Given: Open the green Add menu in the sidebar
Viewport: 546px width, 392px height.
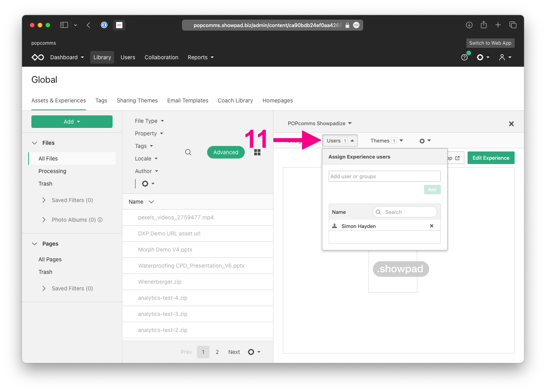Looking at the screenshot, I should 72,122.
